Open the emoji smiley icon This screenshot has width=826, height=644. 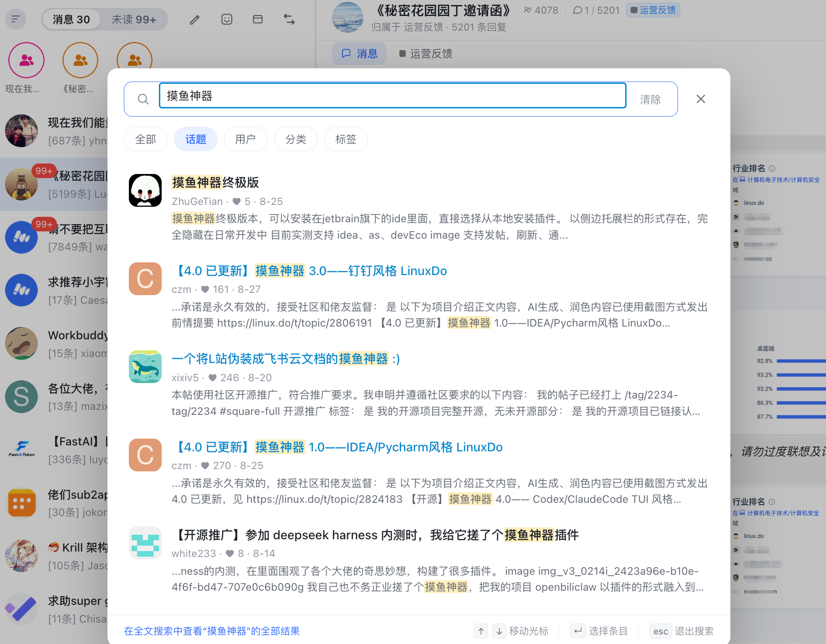point(227,19)
